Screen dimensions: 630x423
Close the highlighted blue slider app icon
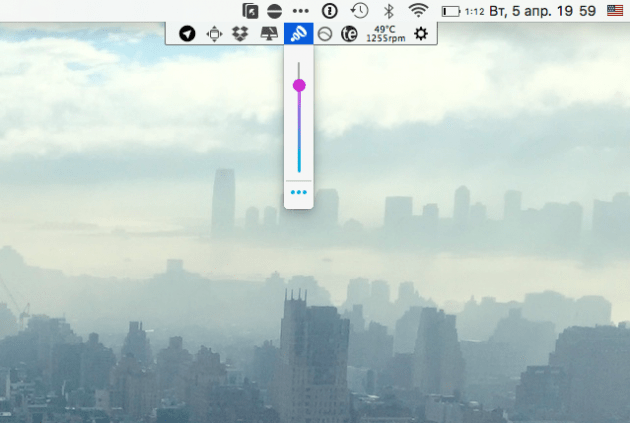click(x=298, y=34)
